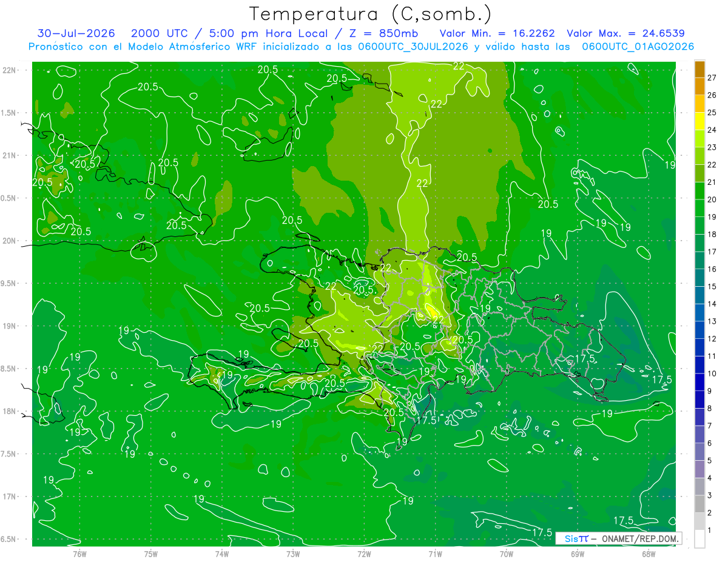Click the dark orange swatch atop the colorbar

[699, 69]
